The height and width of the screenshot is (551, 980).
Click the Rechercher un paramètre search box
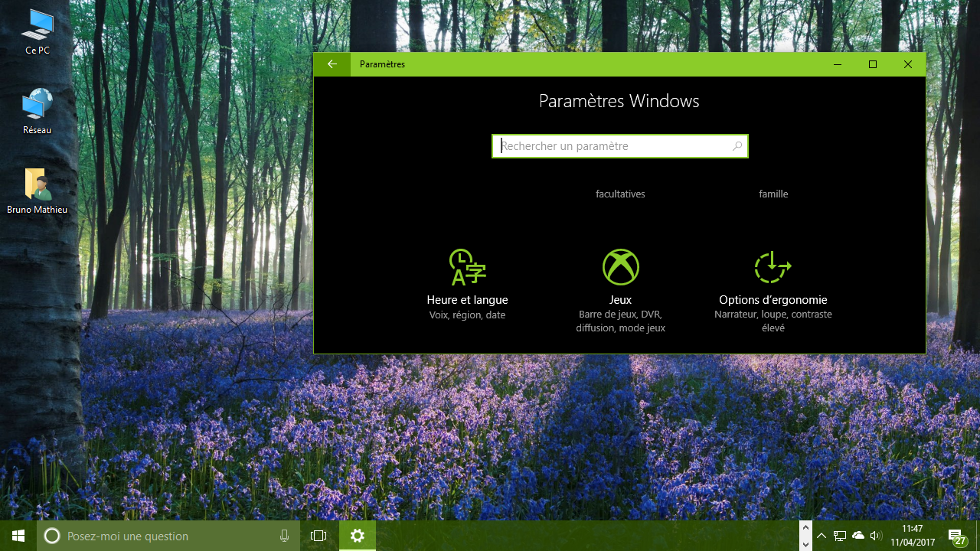pos(620,145)
